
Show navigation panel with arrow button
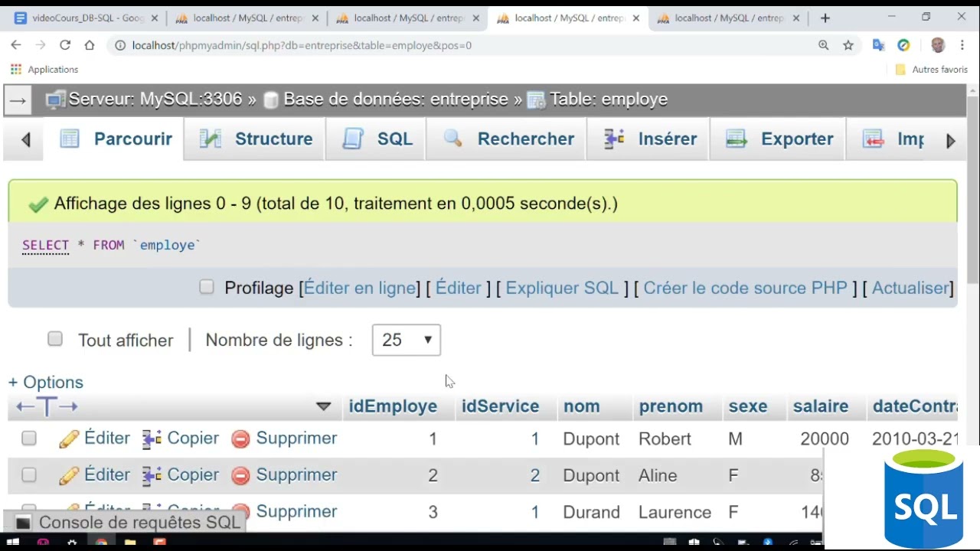(18, 99)
